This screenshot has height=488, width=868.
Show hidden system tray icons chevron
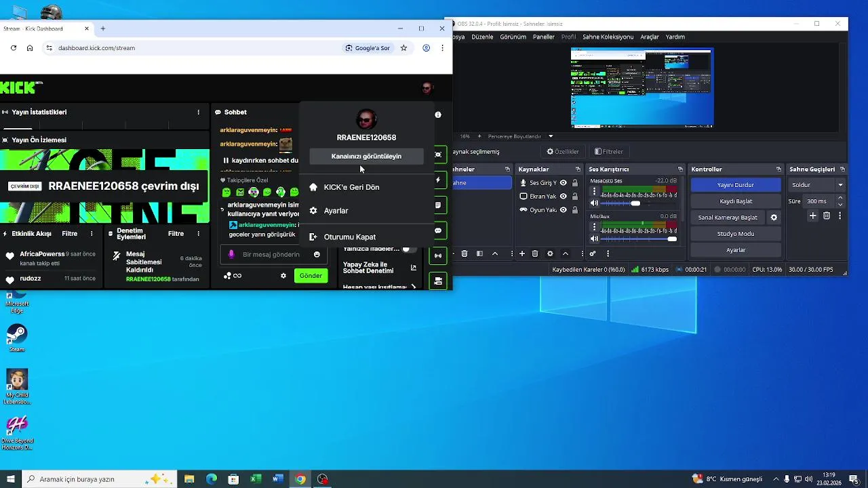coord(776,479)
